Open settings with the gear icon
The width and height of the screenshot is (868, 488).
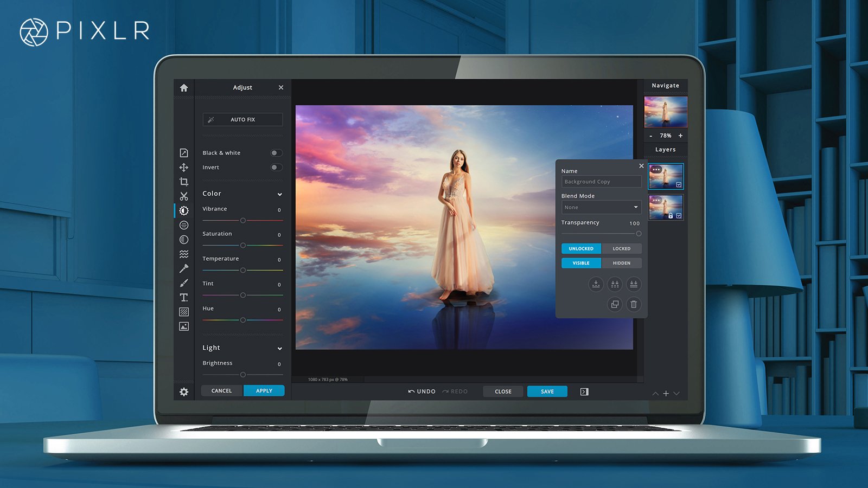[x=184, y=391]
